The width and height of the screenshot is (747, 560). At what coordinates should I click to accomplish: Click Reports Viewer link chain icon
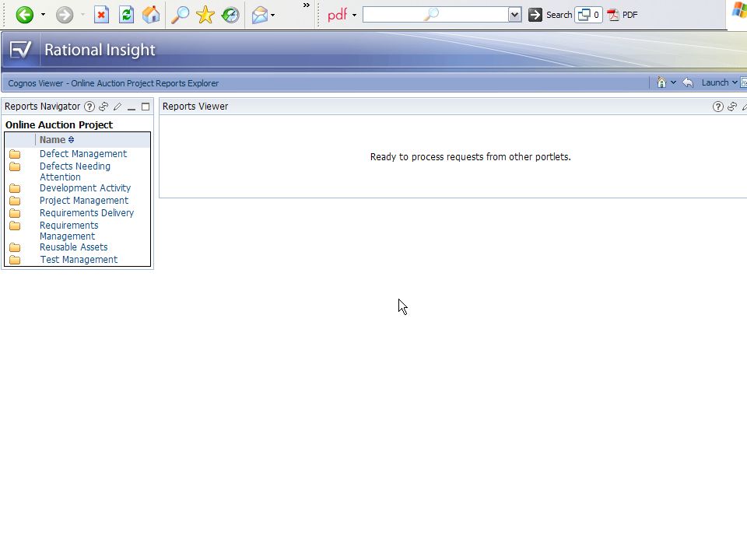click(x=732, y=107)
